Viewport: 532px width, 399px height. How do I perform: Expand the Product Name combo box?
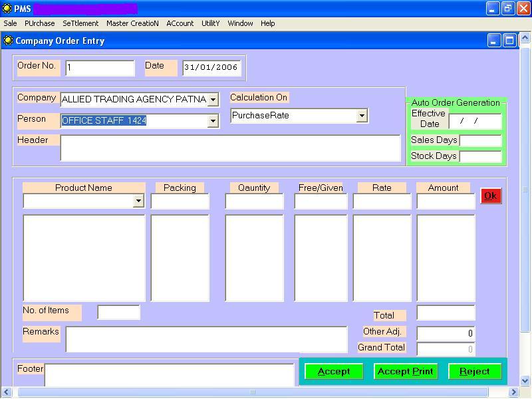click(138, 201)
